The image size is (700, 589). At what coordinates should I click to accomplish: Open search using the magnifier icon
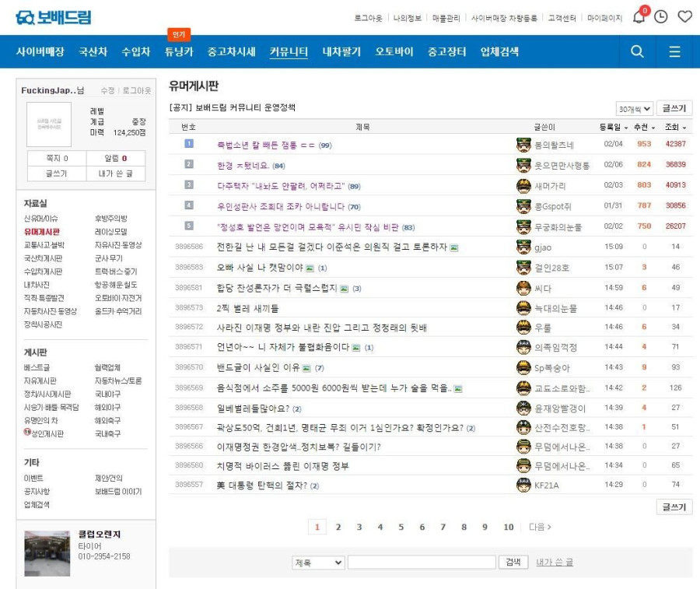coord(637,51)
